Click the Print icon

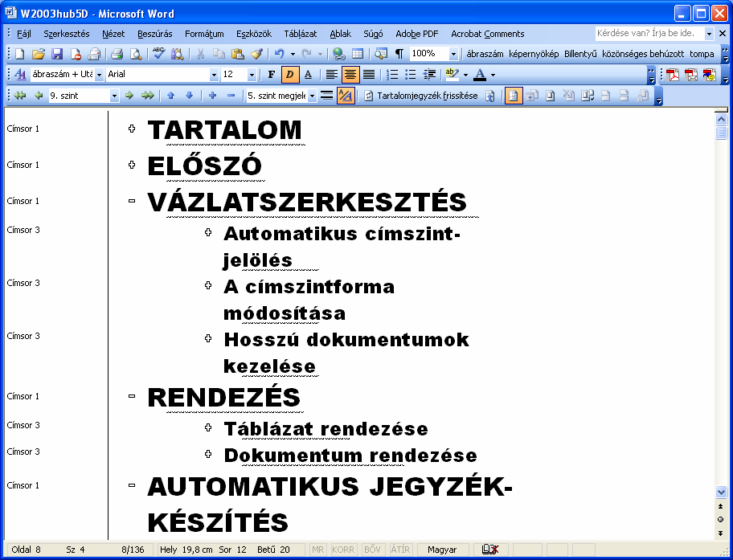[x=117, y=54]
